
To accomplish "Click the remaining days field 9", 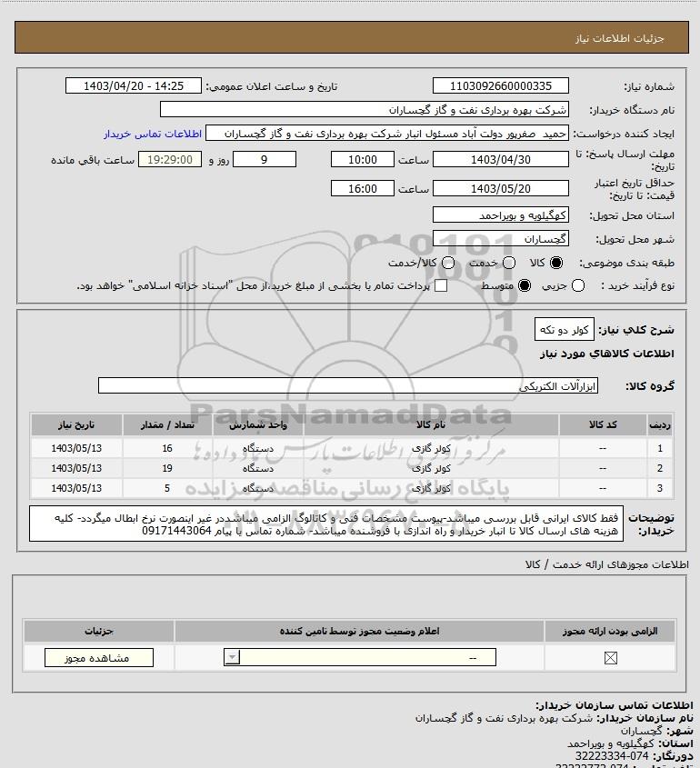I will [x=265, y=160].
